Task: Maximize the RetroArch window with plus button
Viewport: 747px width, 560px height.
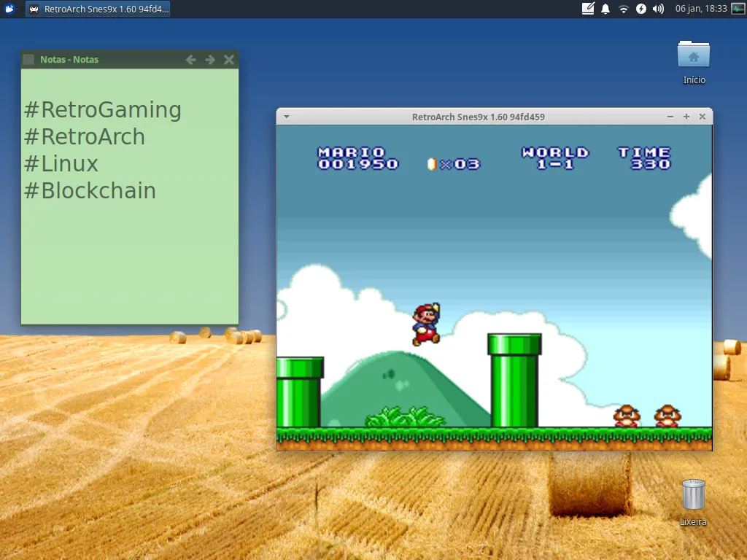Action: (686, 117)
